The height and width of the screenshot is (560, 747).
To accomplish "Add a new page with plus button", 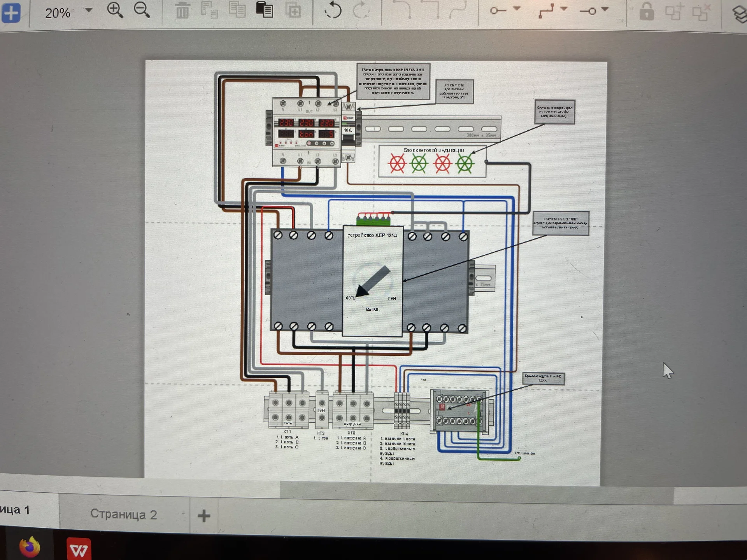I will (x=204, y=516).
